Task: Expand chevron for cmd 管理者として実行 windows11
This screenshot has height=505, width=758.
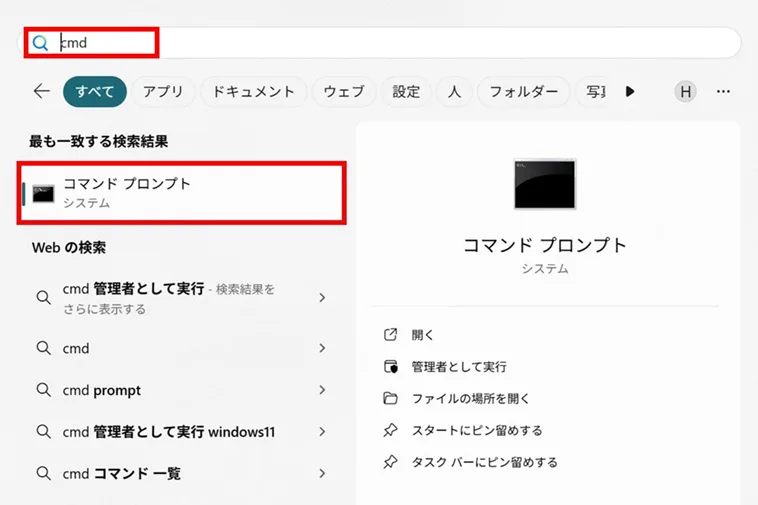Action: coord(322,432)
